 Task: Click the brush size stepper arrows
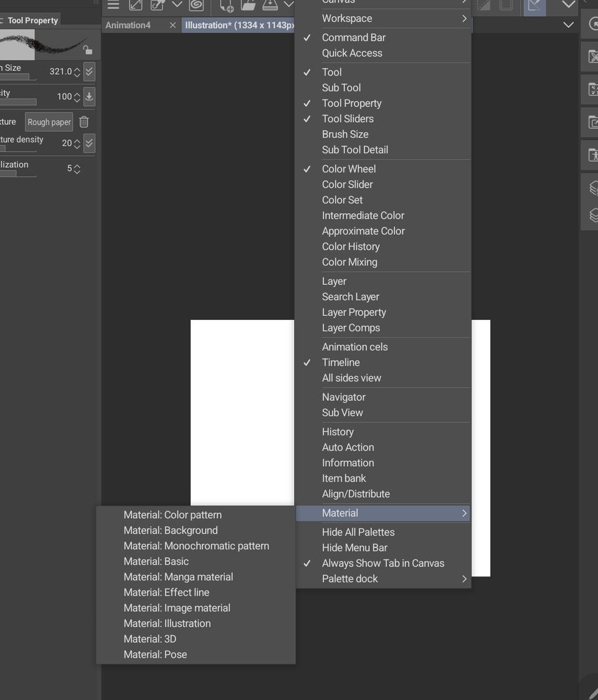(x=77, y=72)
